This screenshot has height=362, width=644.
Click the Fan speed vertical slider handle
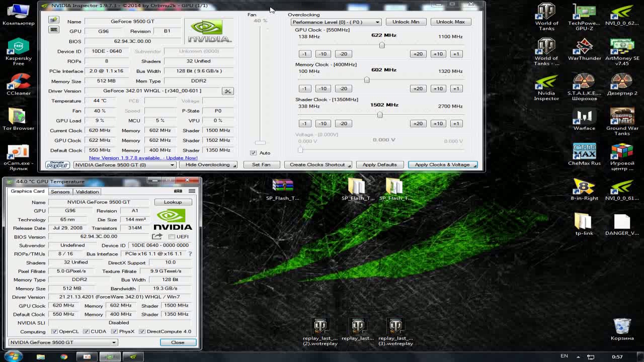pyautogui.click(x=260, y=143)
